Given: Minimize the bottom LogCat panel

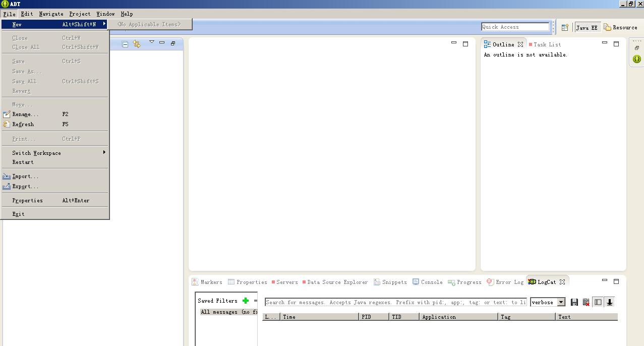Looking at the screenshot, I should click(x=605, y=280).
